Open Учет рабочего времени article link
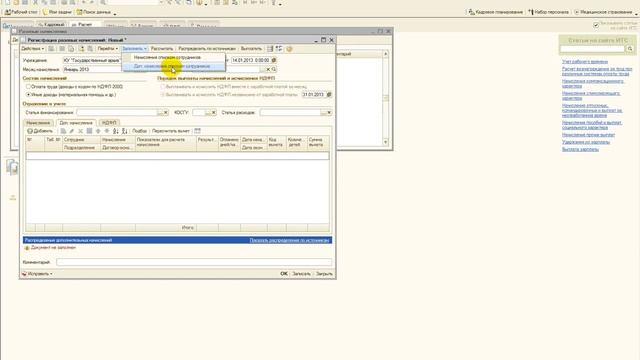Screen dimensions: 640x360 pyautogui.click(x=585, y=62)
